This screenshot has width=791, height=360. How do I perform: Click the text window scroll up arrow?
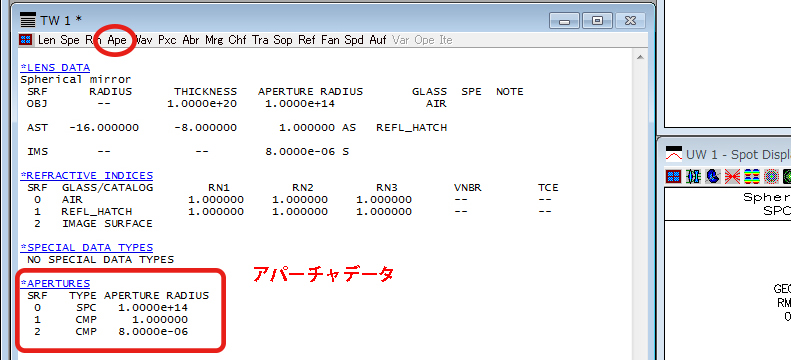pyautogui.click(x=640, y=57)
